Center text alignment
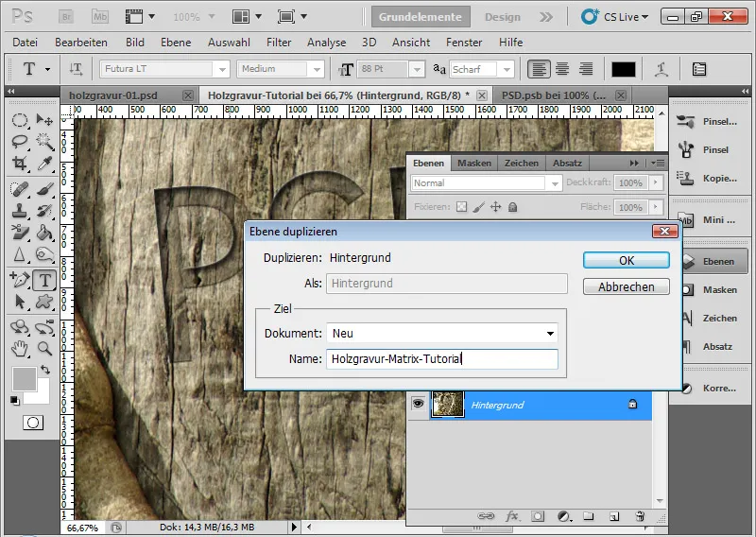This screenshot has height=537, width=756. point(562,69)
